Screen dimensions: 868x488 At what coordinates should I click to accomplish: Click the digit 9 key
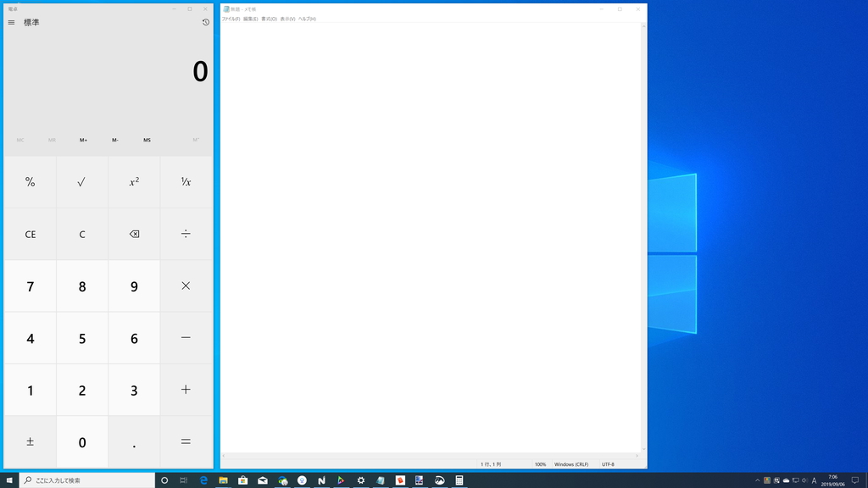tap(134, 286)
